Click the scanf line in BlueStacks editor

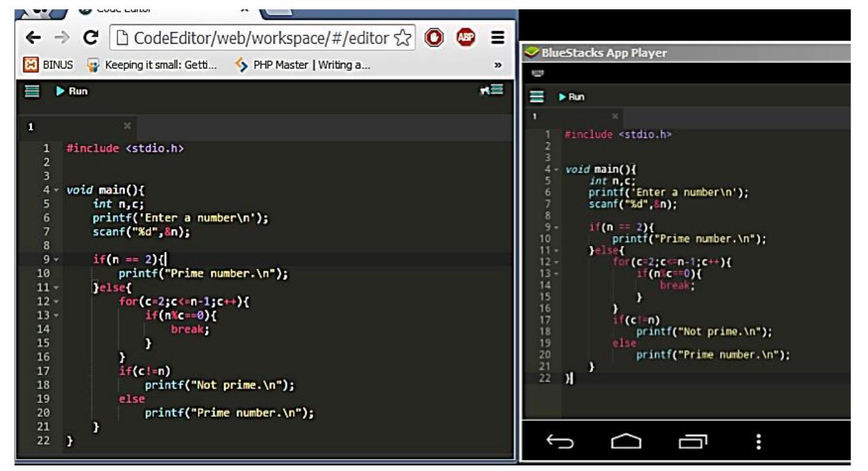pyautogui.click(x=632, y=203)
